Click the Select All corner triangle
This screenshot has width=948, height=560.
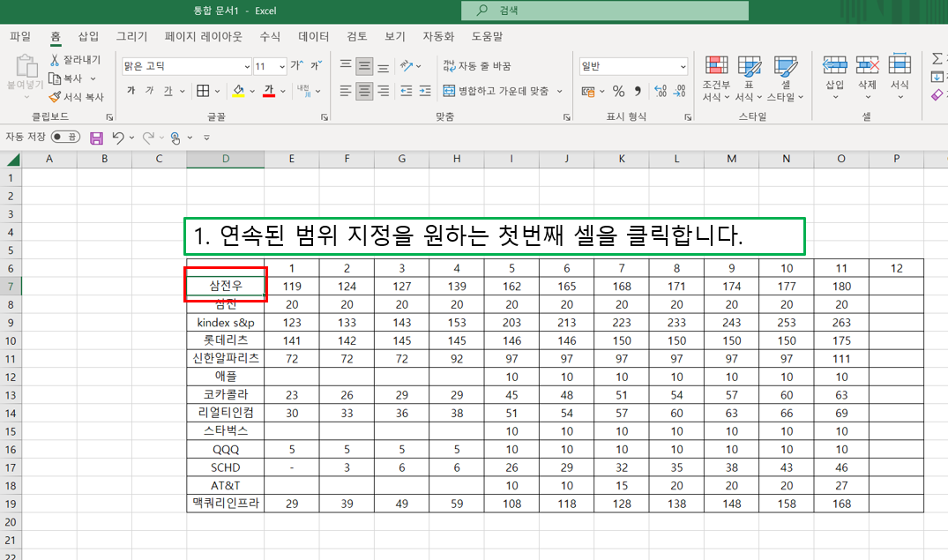click(12, 160)
